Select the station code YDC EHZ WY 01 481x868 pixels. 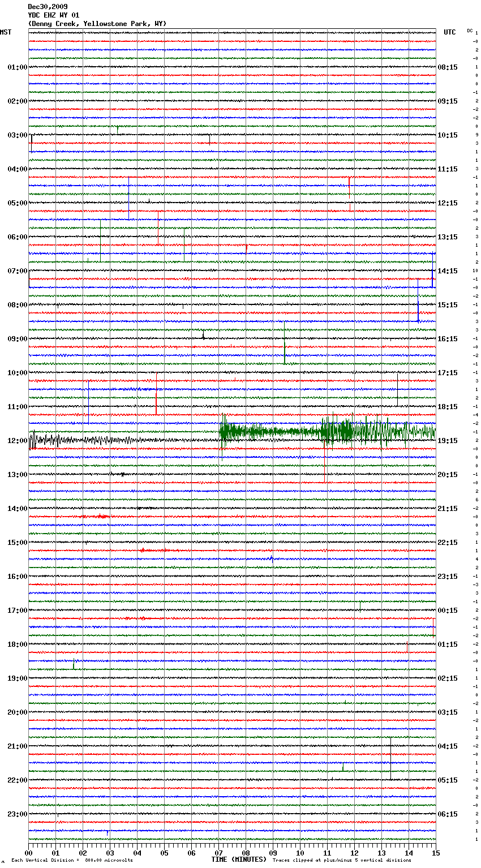[54, 15]
